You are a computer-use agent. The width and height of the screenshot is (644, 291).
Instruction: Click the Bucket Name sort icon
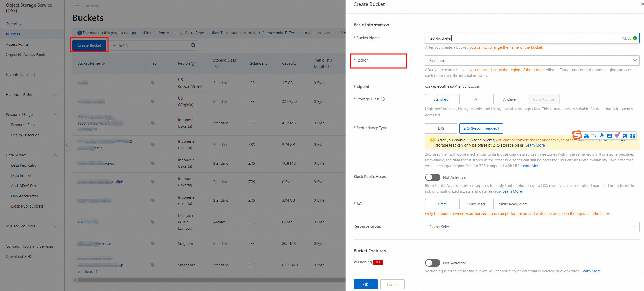click(x=103, y=64)
